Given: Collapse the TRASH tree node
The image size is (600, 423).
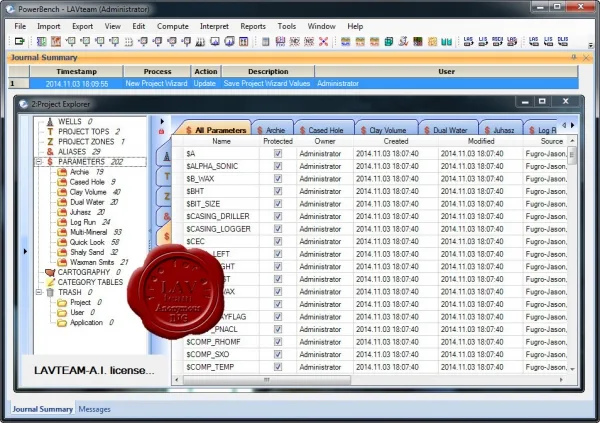Looking at the screenshot, I should point(39,292).
